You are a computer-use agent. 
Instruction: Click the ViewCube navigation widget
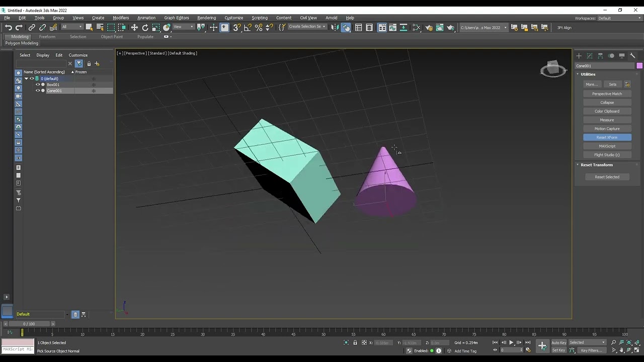[553, 69]
